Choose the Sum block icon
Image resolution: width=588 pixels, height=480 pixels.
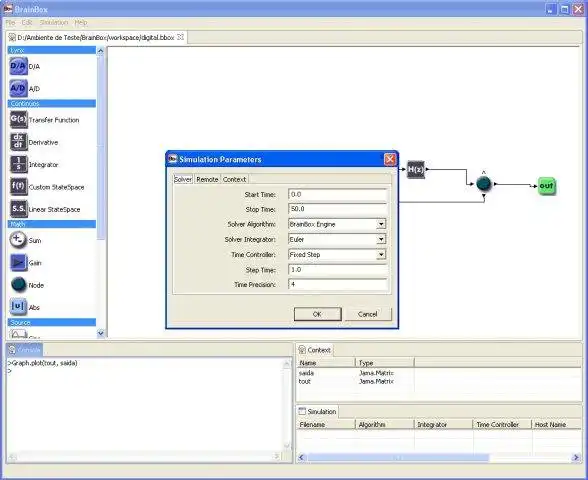coord(18,240)
